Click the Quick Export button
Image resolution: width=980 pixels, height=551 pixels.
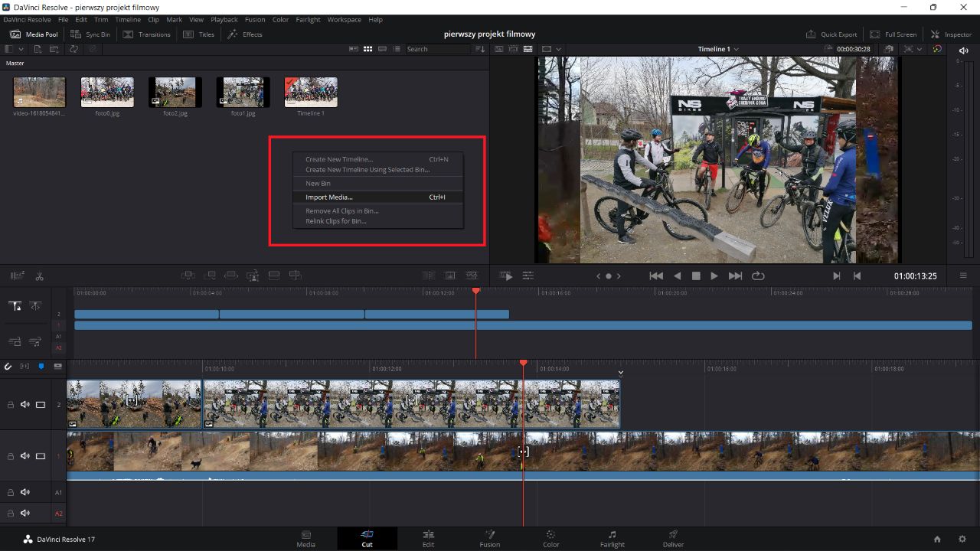831,34
